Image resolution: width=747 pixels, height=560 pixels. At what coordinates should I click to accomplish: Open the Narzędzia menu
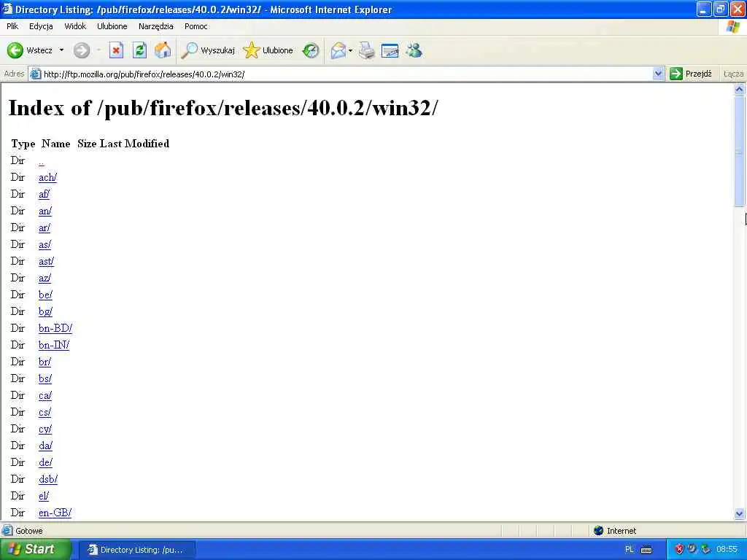156,26
